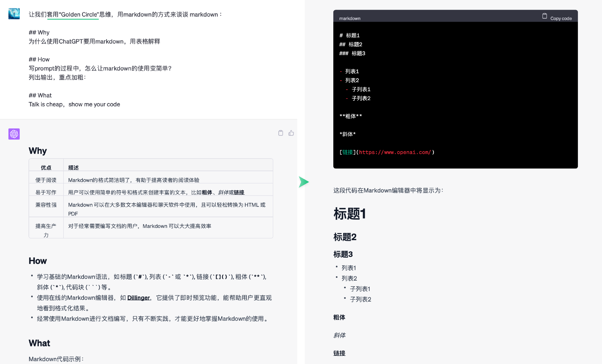The image size is (602, 364).
Task: Click the rendered 子列表2 bullet item
Action: coord(361,299)
